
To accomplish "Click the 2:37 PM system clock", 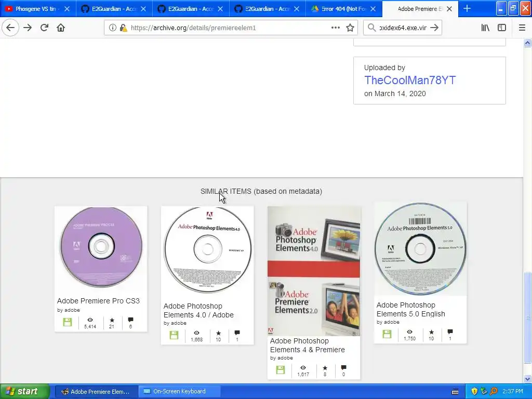I will [513, 392].
